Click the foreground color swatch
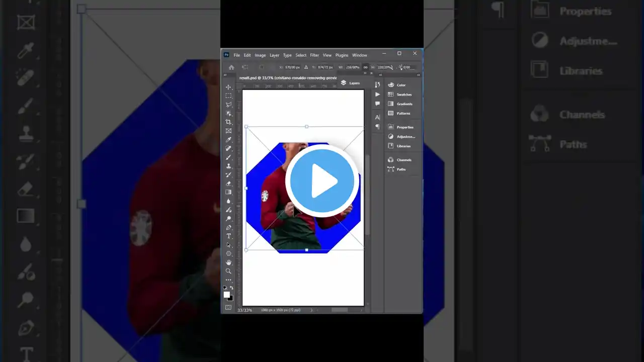This screenshot has width=644, height=362. pos(227,295)
